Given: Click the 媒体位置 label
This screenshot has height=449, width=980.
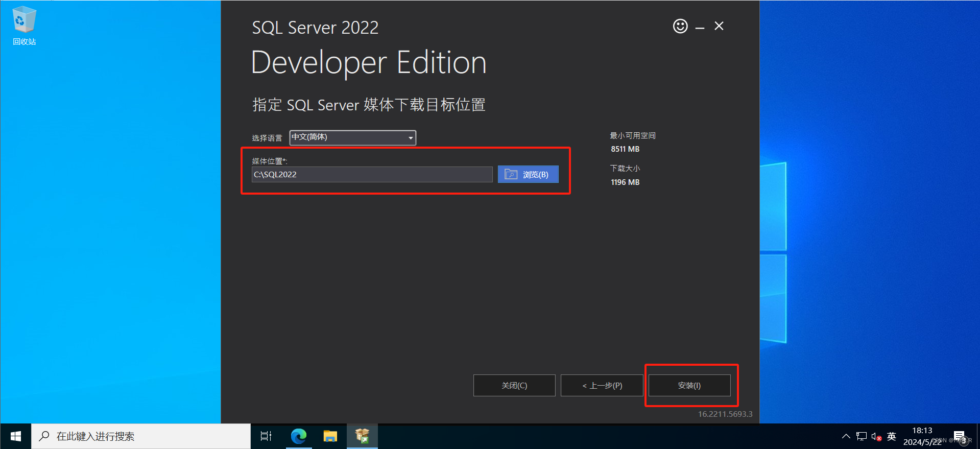Looking at the screenshot, I should (x=270, y=161).
